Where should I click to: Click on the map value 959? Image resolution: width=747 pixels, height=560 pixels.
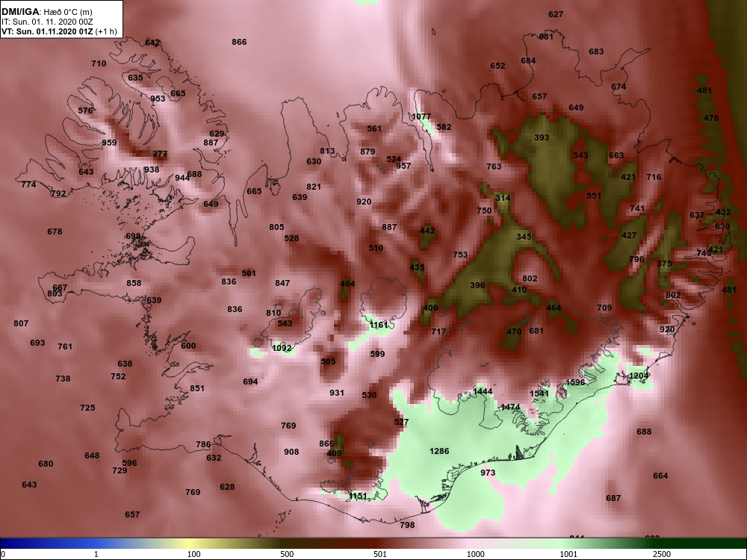click(x=109, y=143)
